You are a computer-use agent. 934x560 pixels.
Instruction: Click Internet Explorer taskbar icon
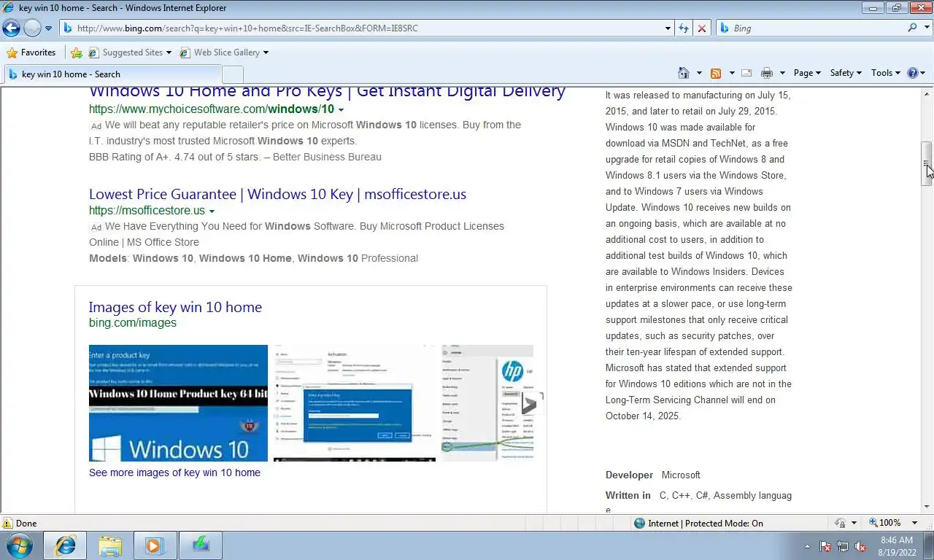coord(65,545)
